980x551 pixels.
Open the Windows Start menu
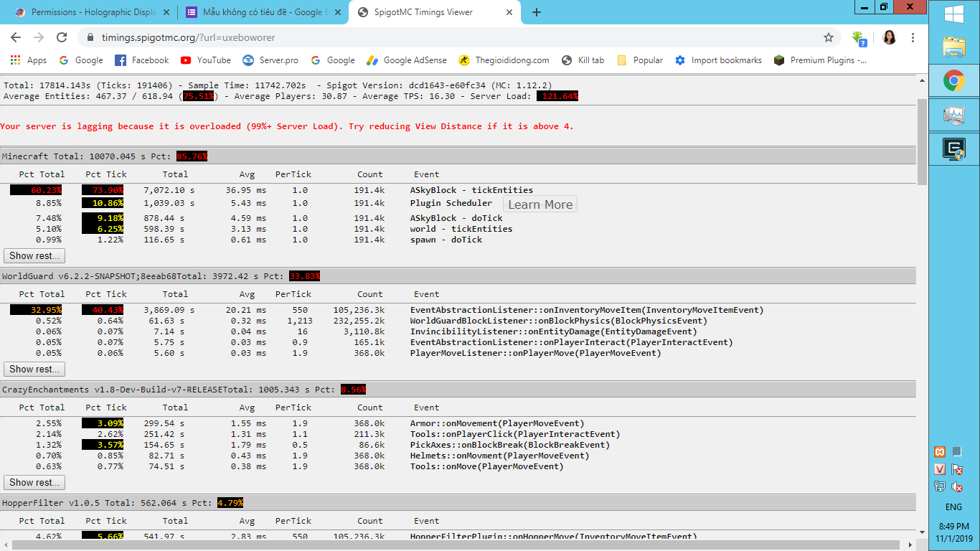coord(953,14)
